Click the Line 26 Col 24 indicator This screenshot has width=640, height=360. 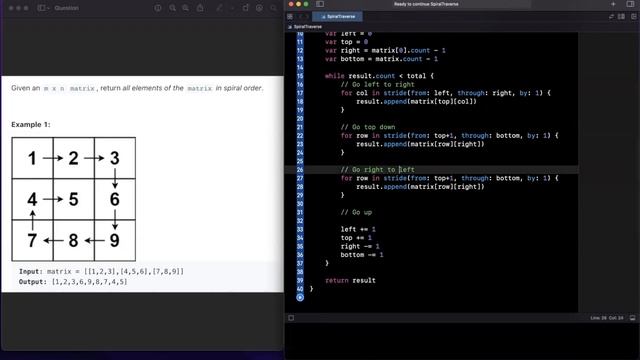607,318
